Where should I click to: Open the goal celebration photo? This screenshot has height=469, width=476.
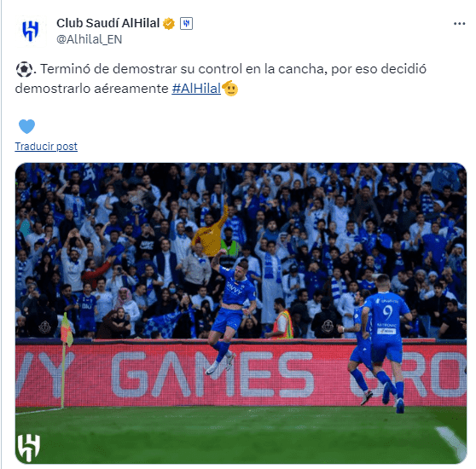click(x=241, y=313)
